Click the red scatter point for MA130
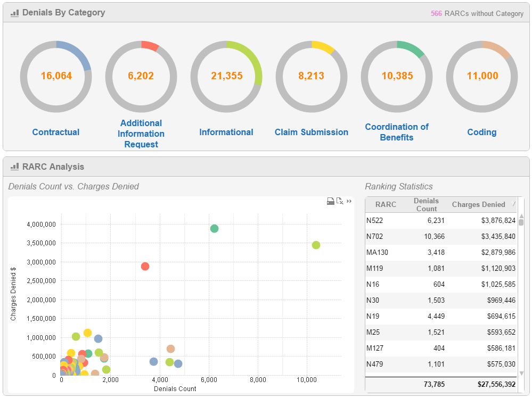 coord(145,267)
